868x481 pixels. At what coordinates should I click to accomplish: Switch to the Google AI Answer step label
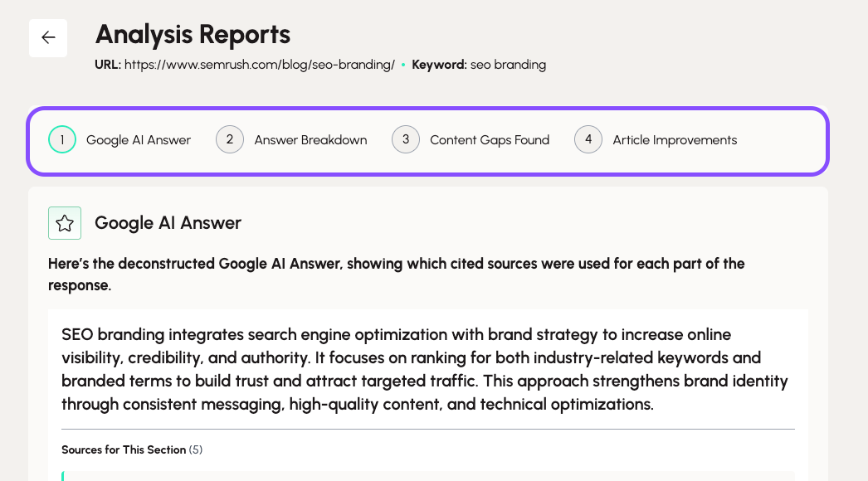(x=139, y=140)
